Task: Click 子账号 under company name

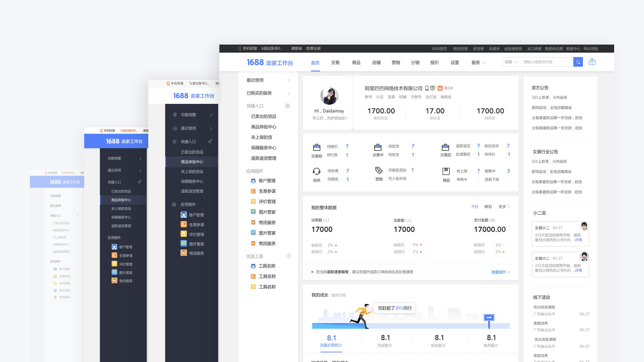Action: [x=416, y=97]
